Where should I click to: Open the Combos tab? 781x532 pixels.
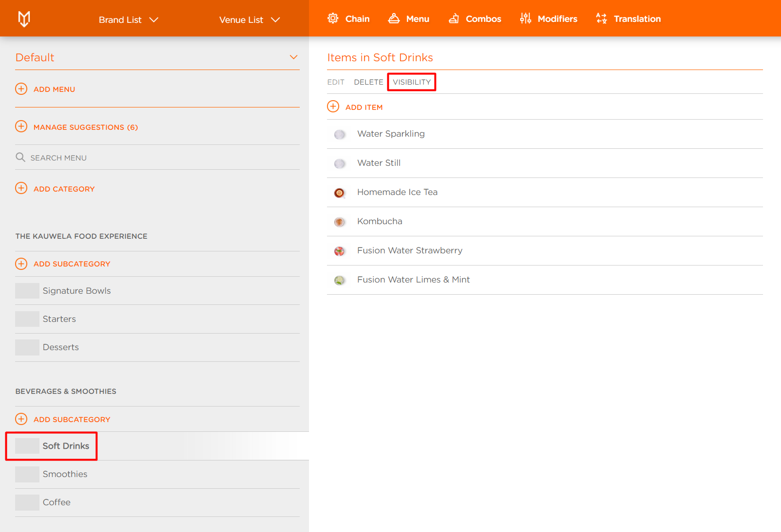tap(475, 18)
